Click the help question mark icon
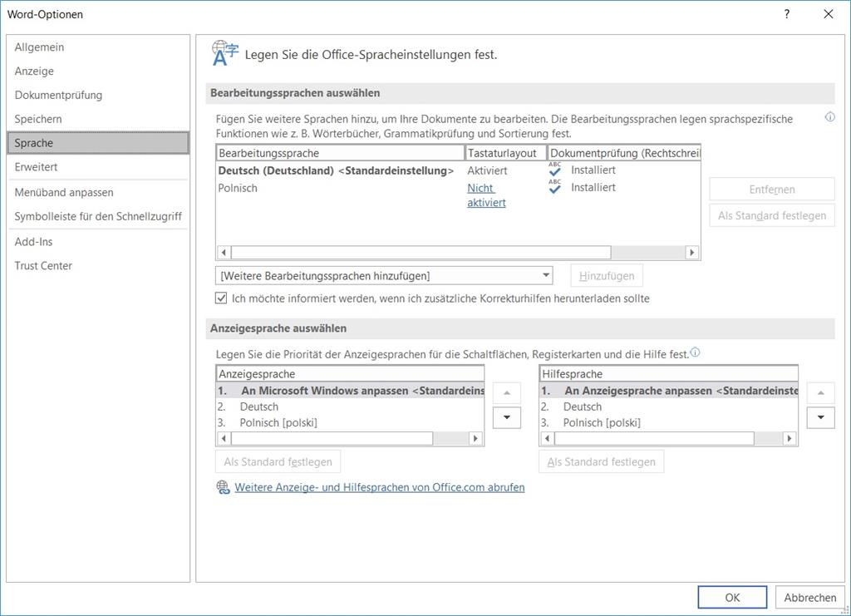 pos(787,14)
